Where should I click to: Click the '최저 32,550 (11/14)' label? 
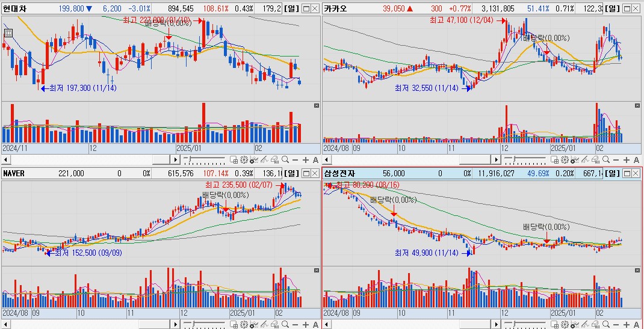426,88
